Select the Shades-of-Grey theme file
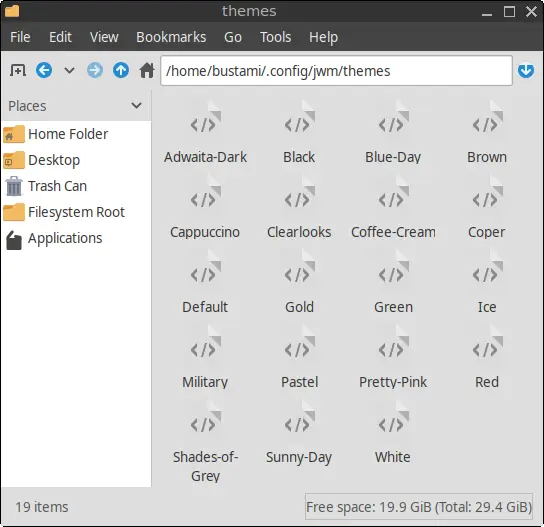This screenshot has width=544, height=527. (x=205, y=442)
